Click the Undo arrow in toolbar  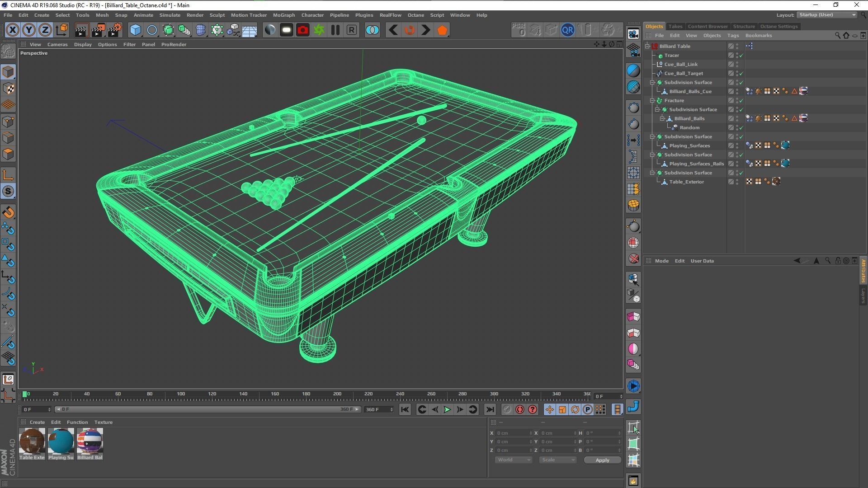point(393,30)
